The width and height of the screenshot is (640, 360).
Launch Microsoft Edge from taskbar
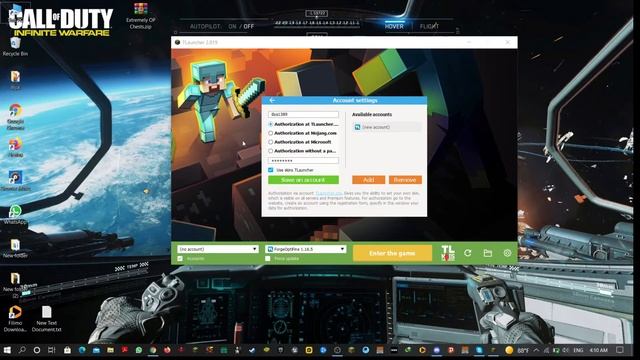pos(82,350)
